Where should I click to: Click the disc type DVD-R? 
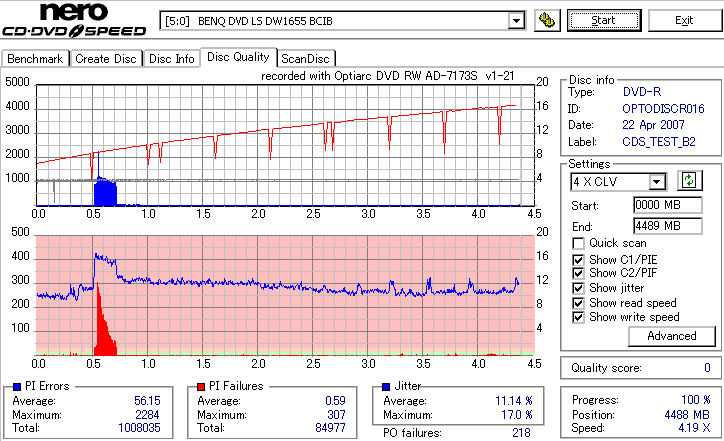pos(642,92)
